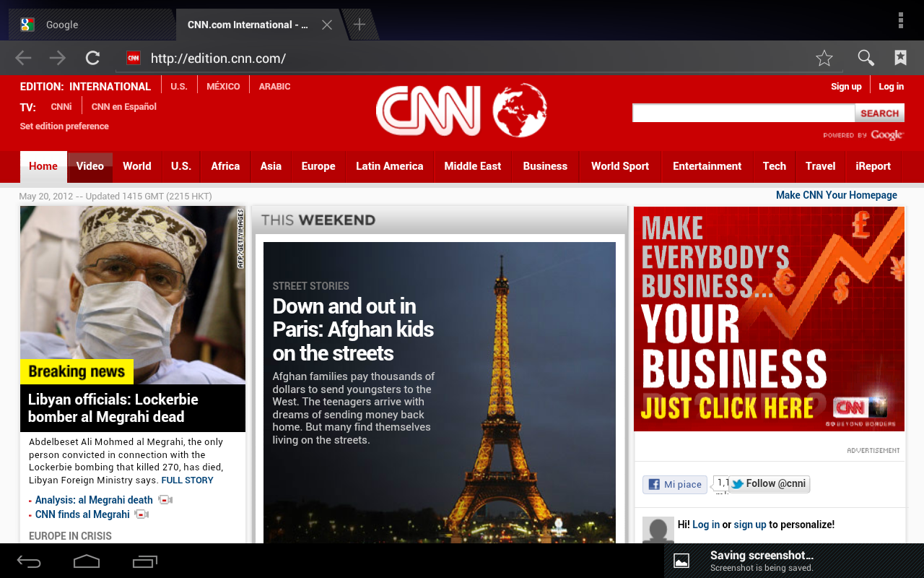
Task: Click video icon beside Analysis link
Action: [165, 500]
